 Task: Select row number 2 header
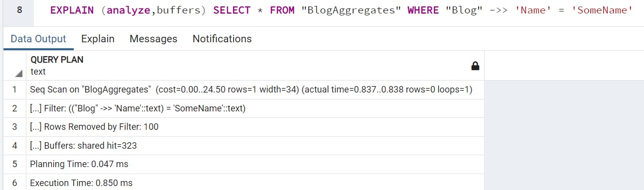click(14, 108)
